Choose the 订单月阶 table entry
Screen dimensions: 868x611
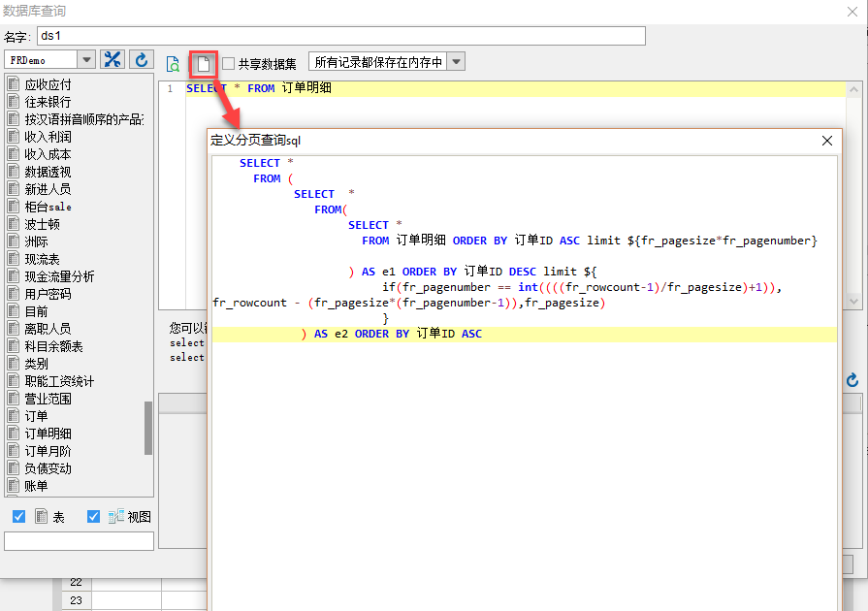(48, 451)
